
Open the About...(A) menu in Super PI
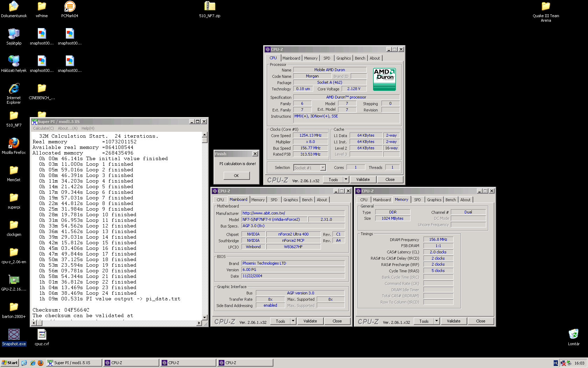(68, 128)
